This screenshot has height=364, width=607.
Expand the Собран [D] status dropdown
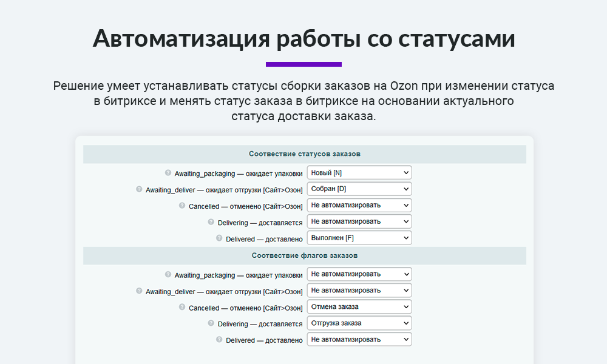(359, 189)
